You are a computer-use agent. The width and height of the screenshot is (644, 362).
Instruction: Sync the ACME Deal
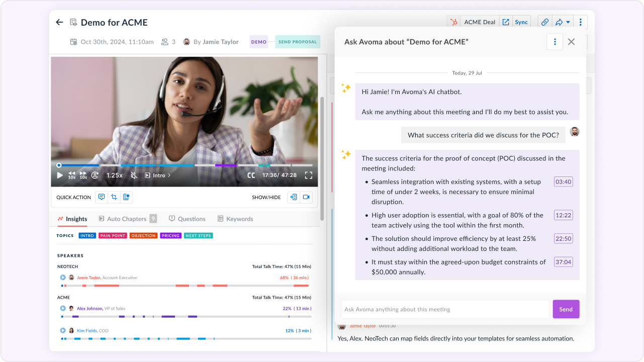521,22
